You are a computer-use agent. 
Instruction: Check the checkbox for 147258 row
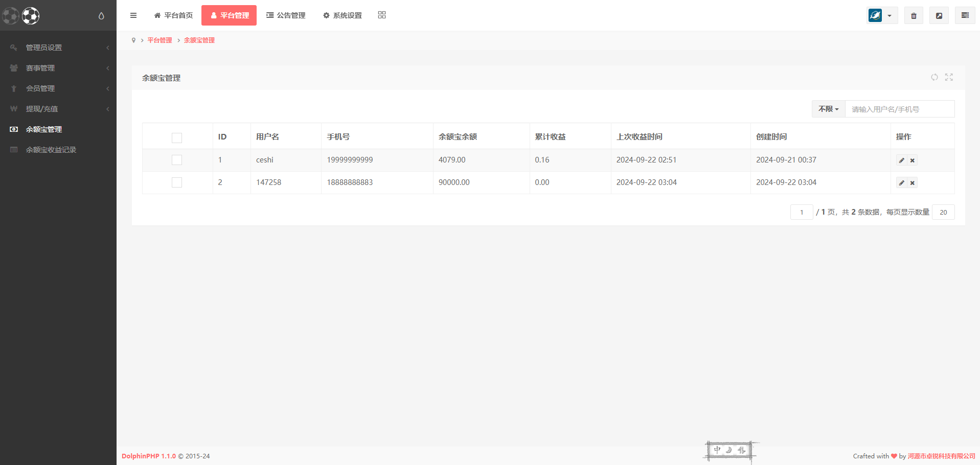[x=177, y=182]
